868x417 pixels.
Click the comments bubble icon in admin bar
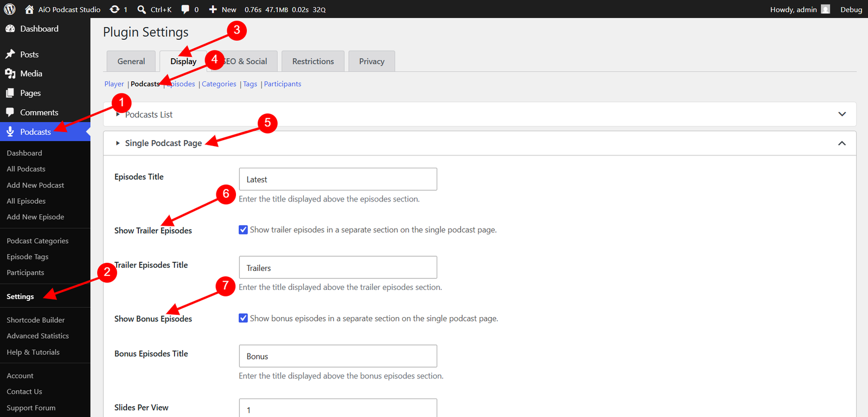click(x=186, y=9)
